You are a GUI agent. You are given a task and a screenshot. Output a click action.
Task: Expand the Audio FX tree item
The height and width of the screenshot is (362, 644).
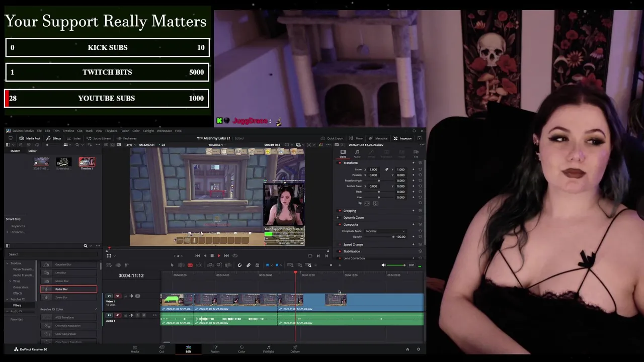[8, 311]
